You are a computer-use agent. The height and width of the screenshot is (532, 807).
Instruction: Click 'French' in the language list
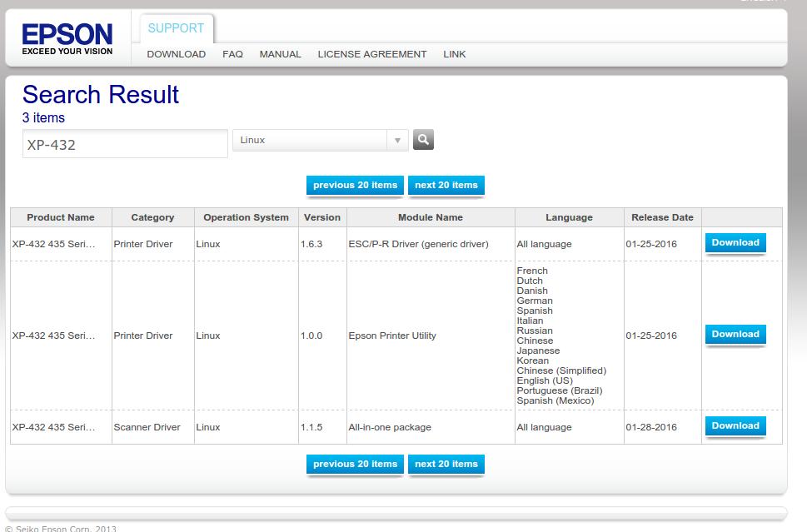532,271
